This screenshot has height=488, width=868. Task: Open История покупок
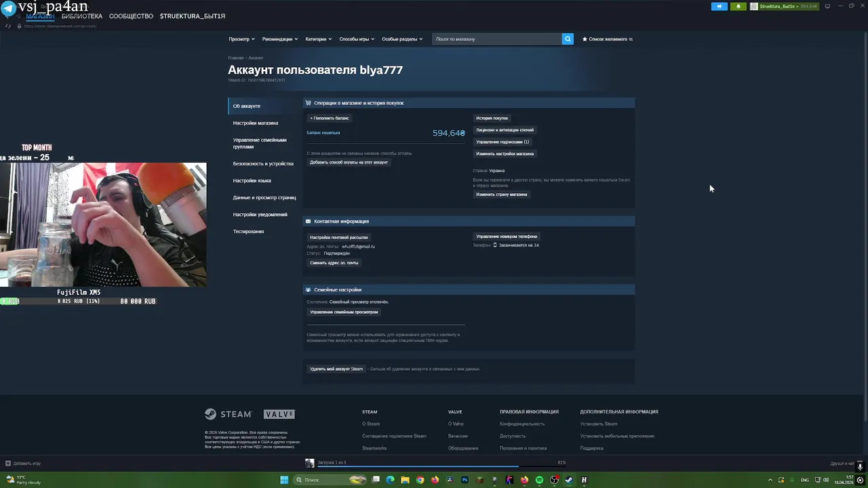click(492, 118)
